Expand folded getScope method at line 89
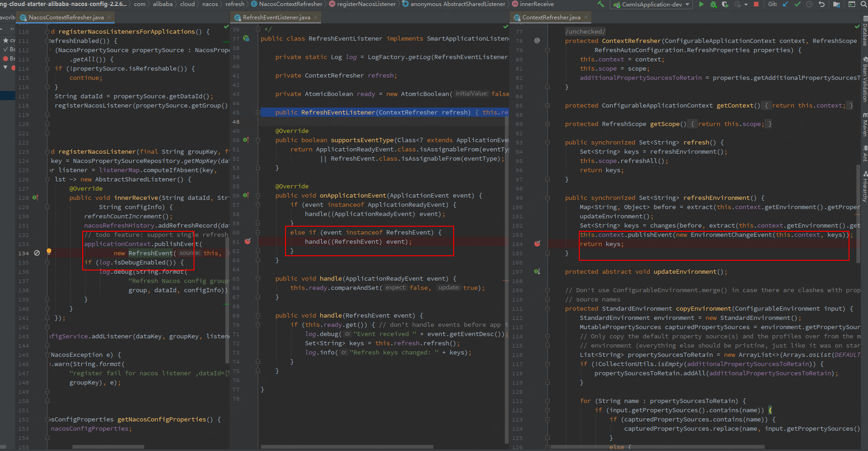 (x=547, y=124)
